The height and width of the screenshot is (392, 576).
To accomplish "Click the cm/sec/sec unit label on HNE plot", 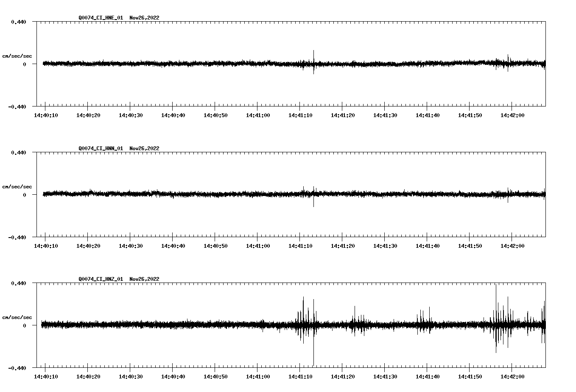I will (17, 56).
